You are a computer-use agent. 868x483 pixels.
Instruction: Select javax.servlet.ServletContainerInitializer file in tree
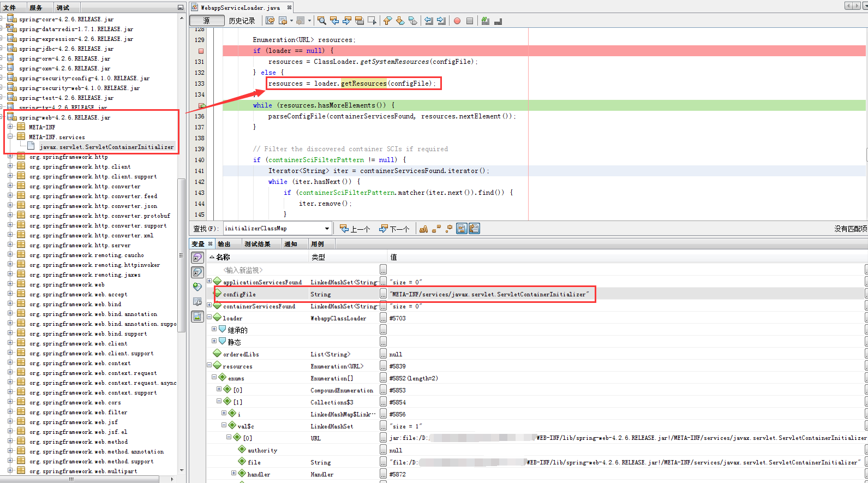point(106,147)
